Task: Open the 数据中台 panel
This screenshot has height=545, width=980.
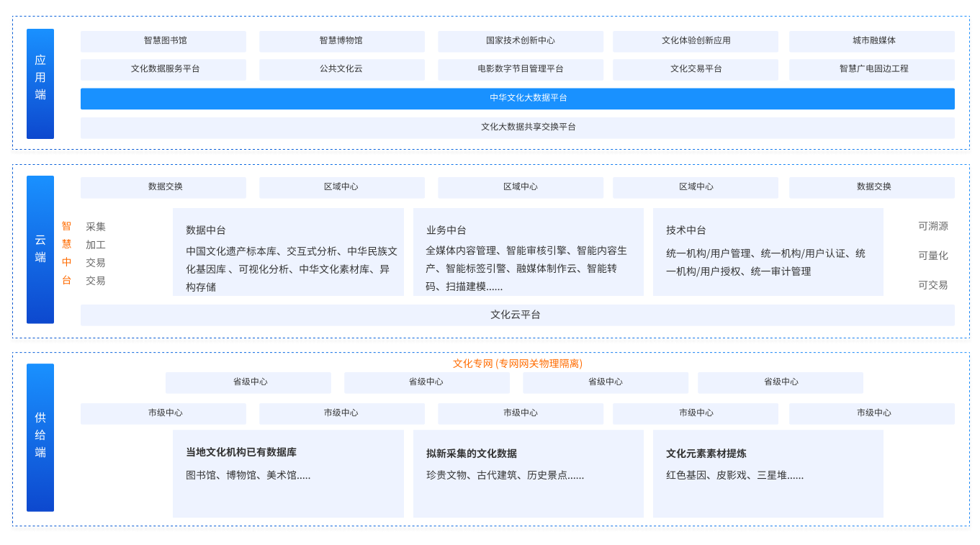Action: [288, 252]
